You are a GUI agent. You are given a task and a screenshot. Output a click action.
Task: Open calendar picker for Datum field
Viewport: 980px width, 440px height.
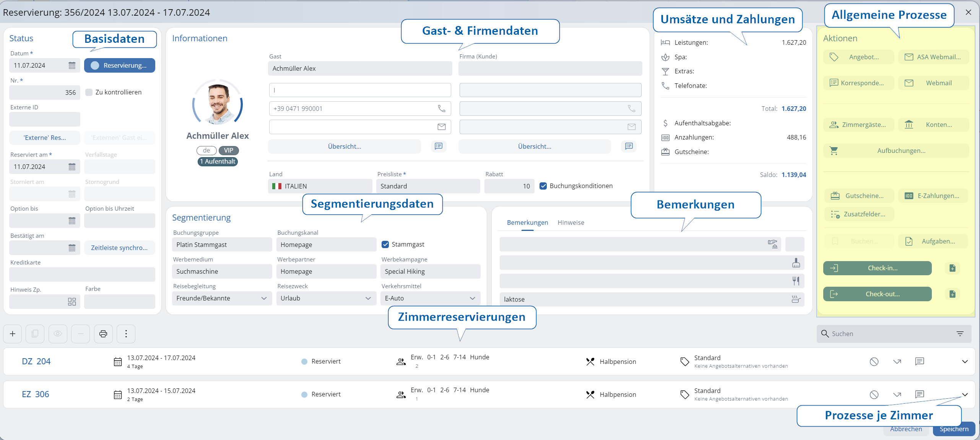(x=72, y=65)
